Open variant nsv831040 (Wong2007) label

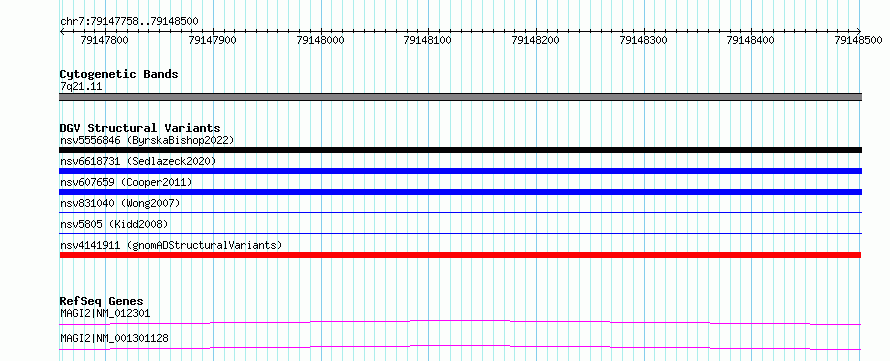(x=120, y=203)
